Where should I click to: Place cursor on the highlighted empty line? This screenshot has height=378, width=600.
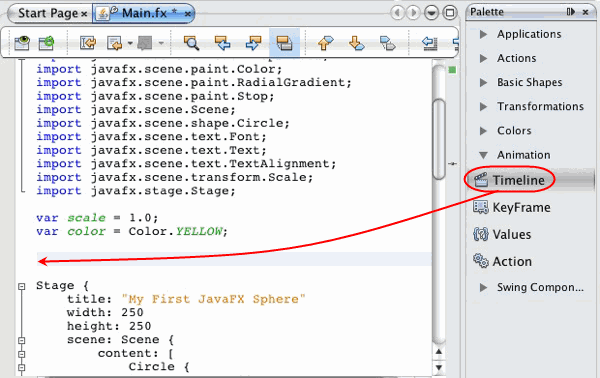point(234,259)
